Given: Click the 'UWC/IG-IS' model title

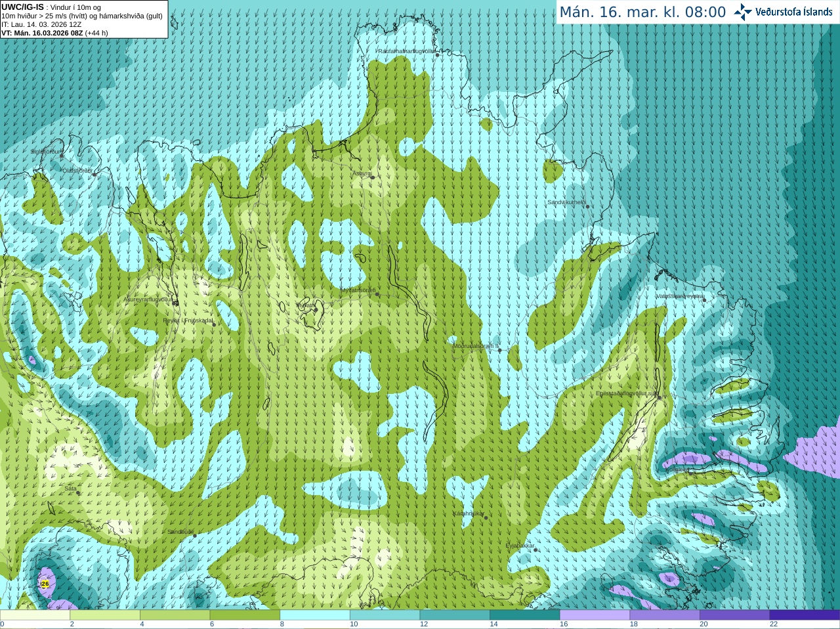Looking at the screenshot, I should coord(23,7).
